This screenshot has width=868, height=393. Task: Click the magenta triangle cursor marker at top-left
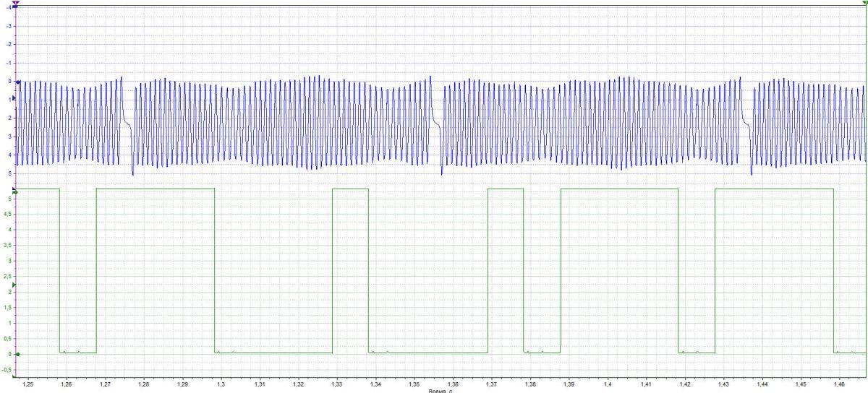pyautogui.click(x=16, y=4)
